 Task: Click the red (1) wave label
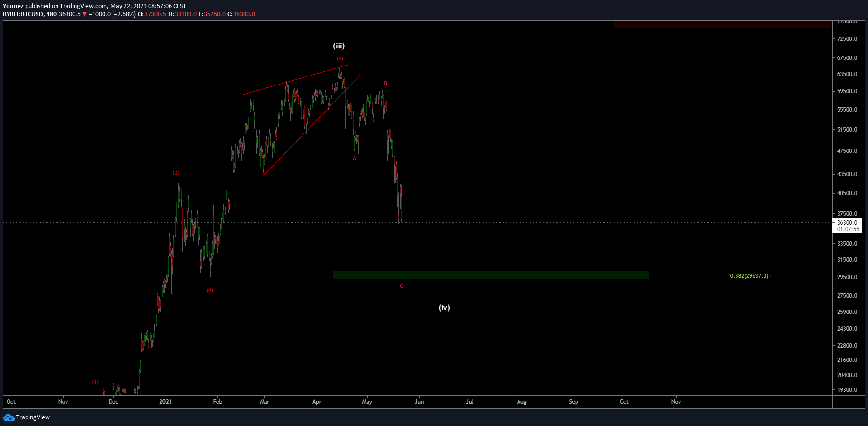95,382
